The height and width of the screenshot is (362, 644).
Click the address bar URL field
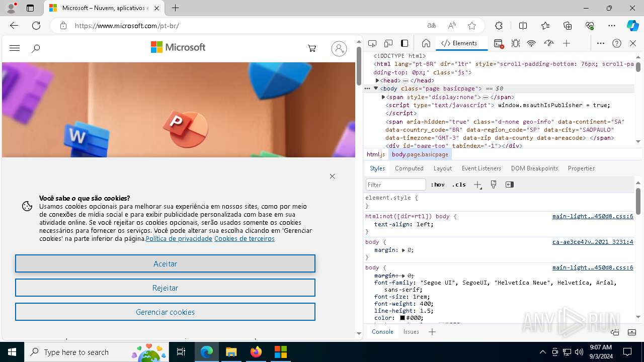(247, 26)
